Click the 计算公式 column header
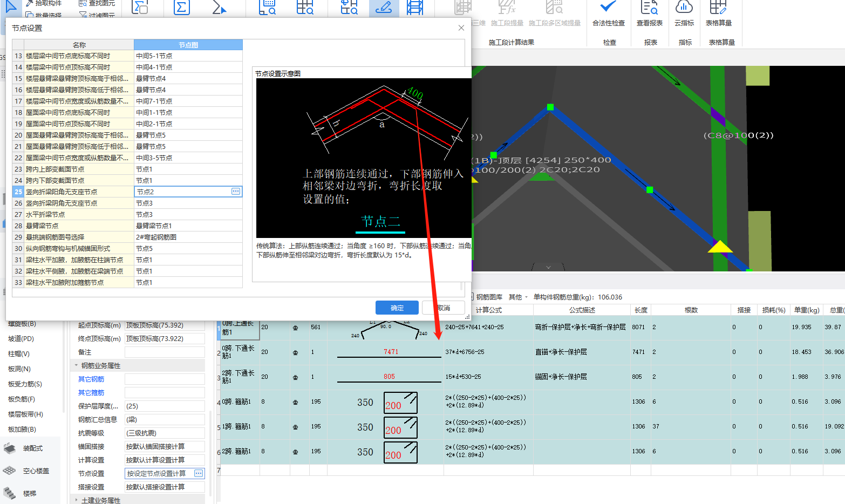The width and height of the screenshot is (845, 504). pos(488,310)
